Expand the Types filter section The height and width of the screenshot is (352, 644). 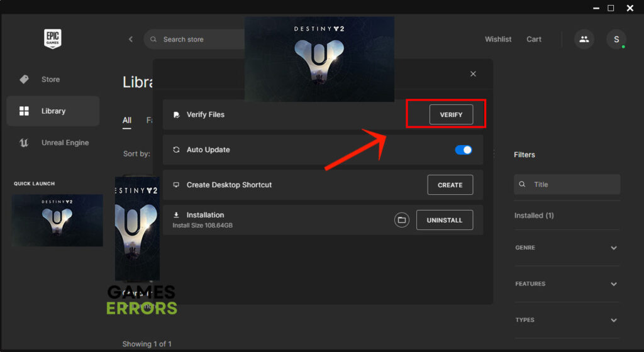[613, 320]
